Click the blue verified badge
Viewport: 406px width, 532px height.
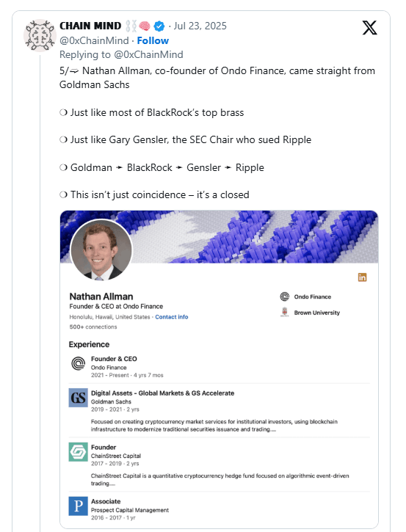(159, 26)
